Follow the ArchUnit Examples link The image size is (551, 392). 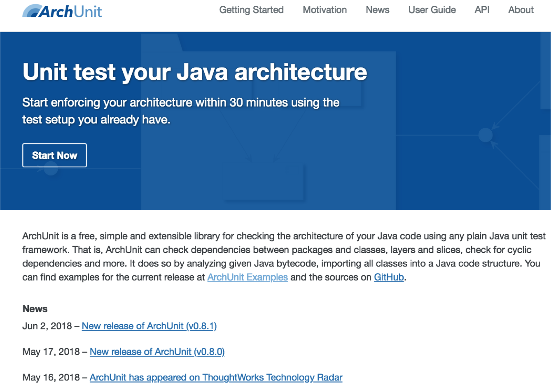[247, 277]
